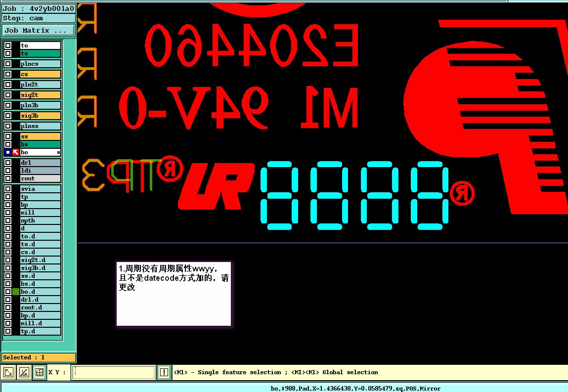This screenshot has width=568, height=392.
Task: Toggle the checkbox for the drl layer
Action: tap(7, 163)
